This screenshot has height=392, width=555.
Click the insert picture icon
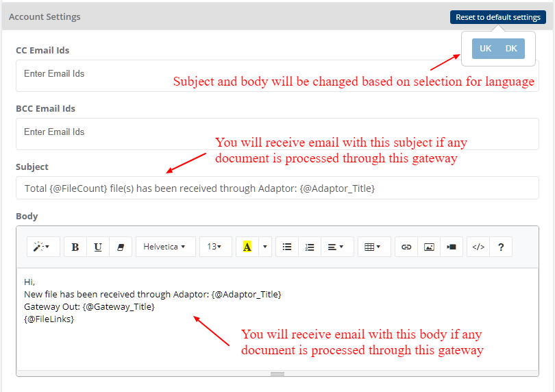429,247
